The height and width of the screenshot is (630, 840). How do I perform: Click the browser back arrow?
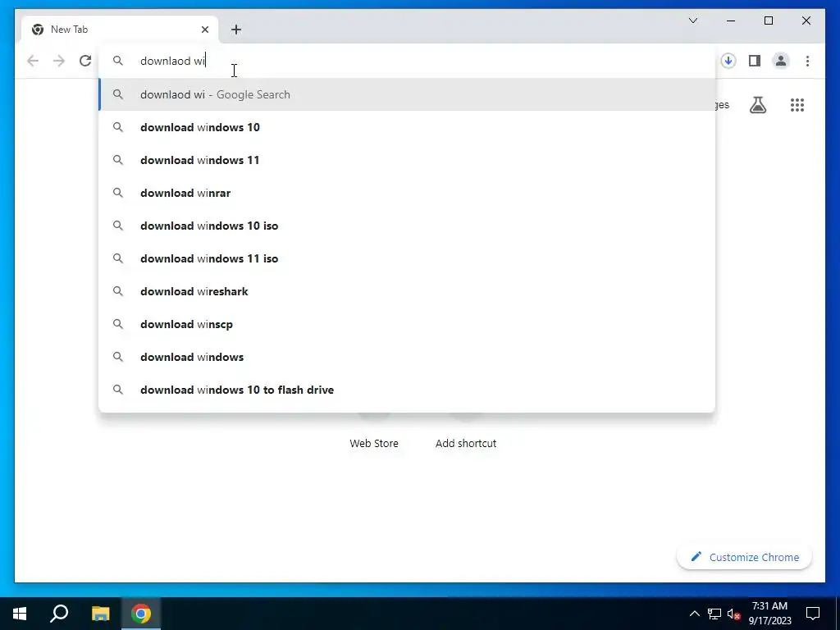(x=33, y=61)
